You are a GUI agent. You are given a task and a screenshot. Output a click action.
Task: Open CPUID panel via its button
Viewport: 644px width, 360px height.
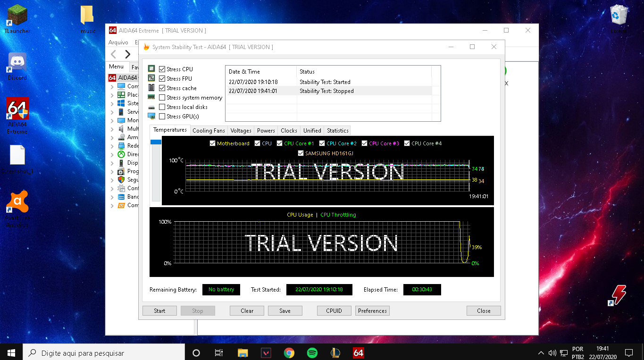tap(335, 311)
